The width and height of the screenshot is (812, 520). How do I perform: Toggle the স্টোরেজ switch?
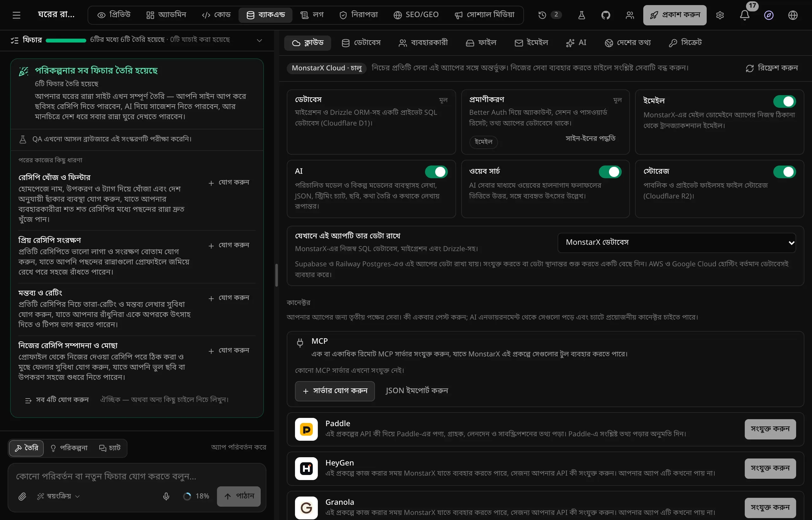point(784,172)
